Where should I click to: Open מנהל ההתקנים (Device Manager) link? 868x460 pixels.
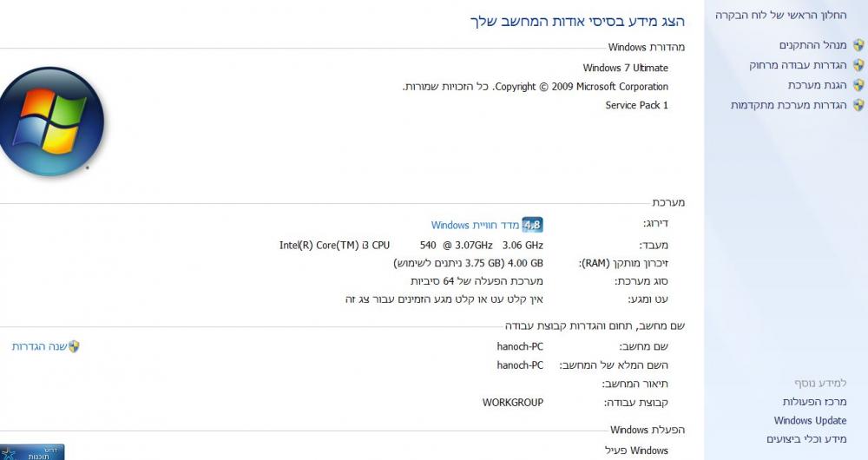(812, 45)
